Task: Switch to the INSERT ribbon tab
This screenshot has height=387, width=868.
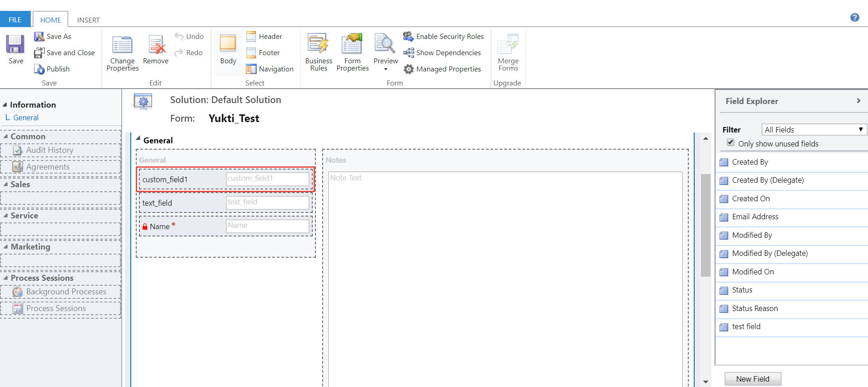Action: pos(88,20)
